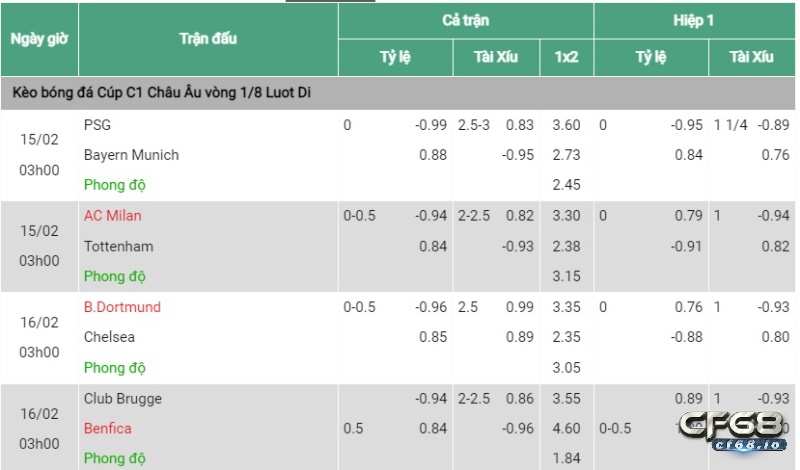
Task: Select the B.Dortmund team name
Action: pyautogui.click(x=122, y=307)
